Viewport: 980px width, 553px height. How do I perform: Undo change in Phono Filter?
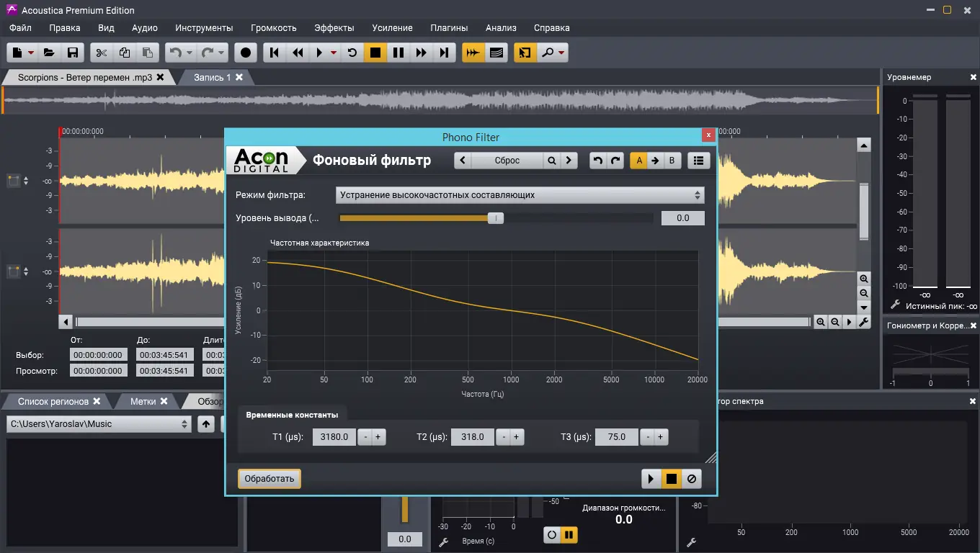597,161
